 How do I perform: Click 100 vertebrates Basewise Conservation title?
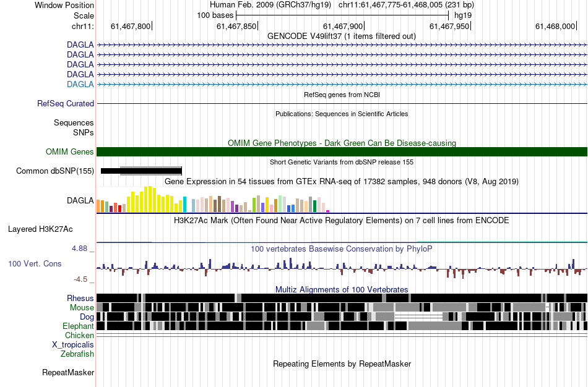tap(342, 249)
